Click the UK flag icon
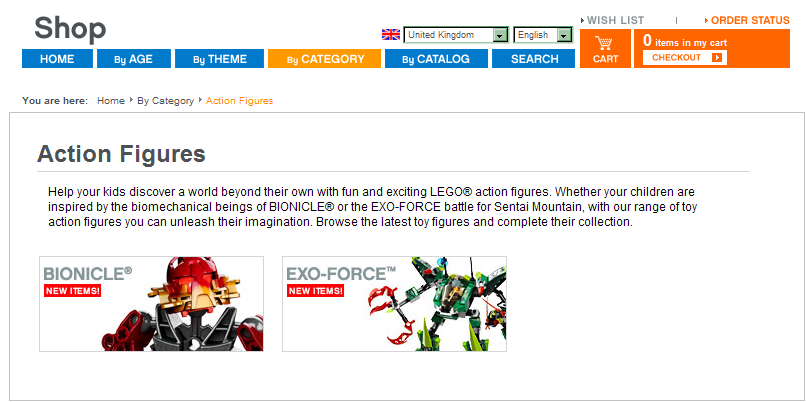This screenshot has height=402, width=806. point(391,35)
